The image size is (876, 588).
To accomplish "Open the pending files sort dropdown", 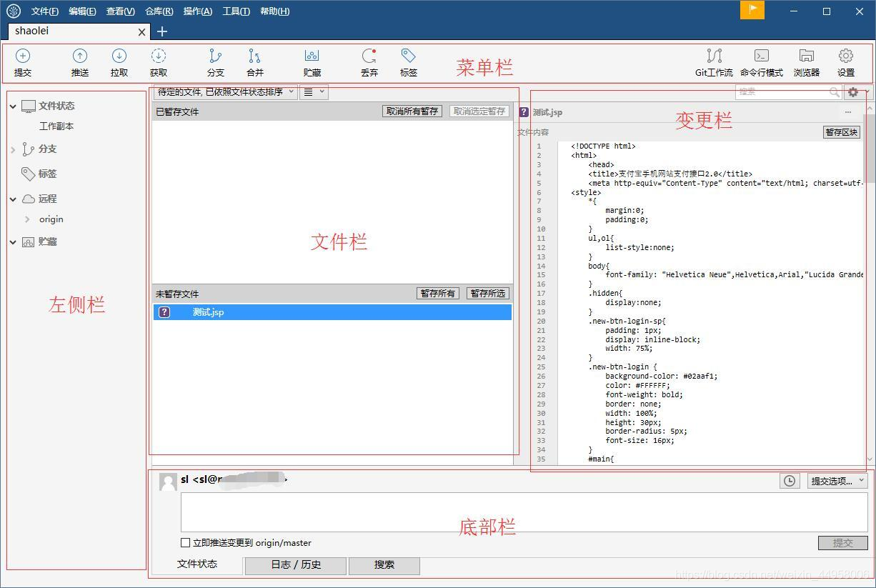I will 225,92.
